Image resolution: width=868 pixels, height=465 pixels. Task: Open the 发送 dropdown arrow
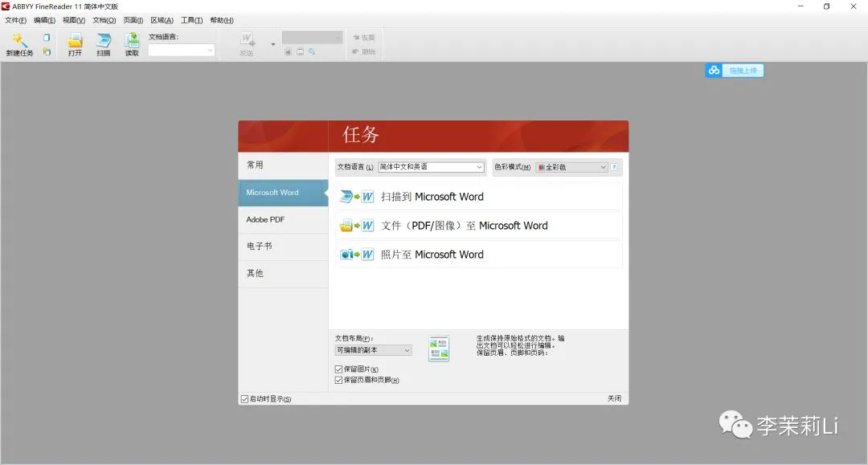pos(273,44)
